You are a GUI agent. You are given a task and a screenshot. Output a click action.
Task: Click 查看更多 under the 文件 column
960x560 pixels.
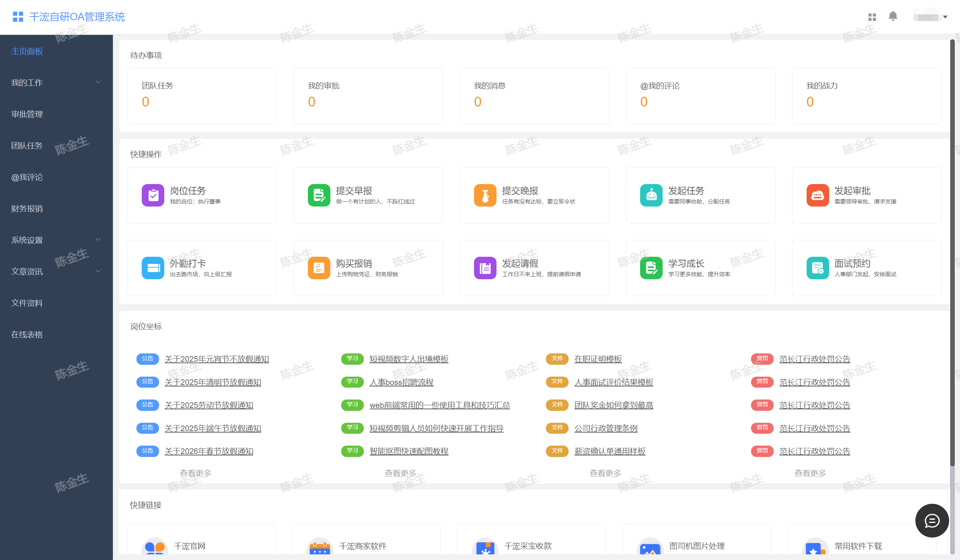pos(605,473)
